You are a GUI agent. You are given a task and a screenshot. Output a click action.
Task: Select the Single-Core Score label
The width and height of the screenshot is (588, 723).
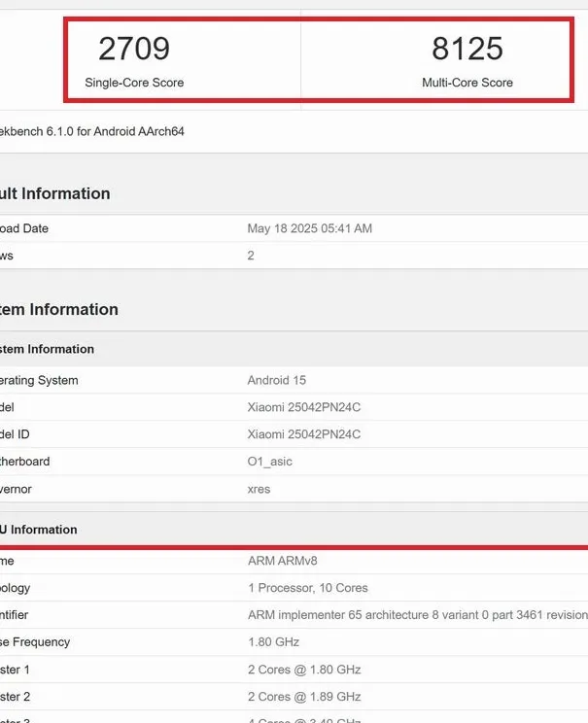[134, 83]
